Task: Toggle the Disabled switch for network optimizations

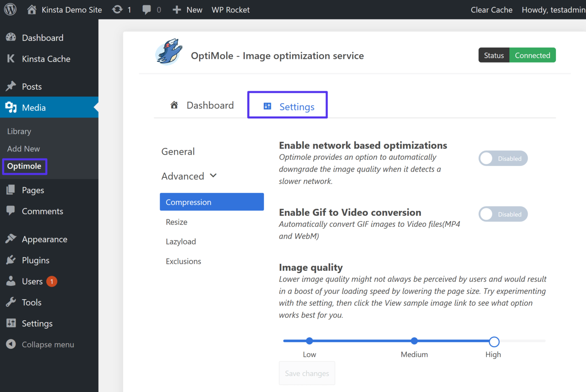Action: coord(503,158)
